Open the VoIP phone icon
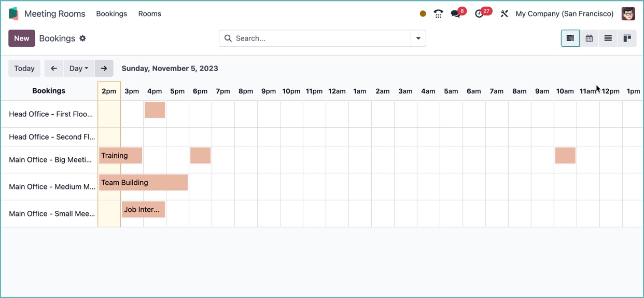Screen dimensions: 644x298 [438, 14]
